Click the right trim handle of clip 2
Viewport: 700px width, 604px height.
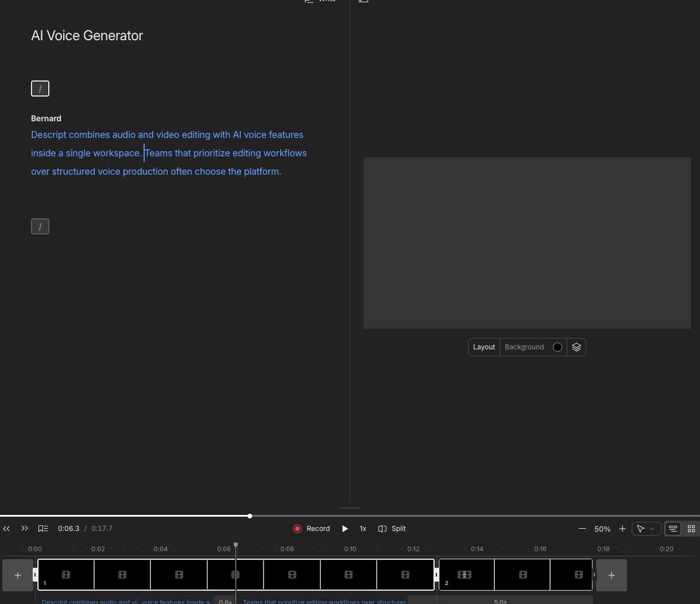594,575
